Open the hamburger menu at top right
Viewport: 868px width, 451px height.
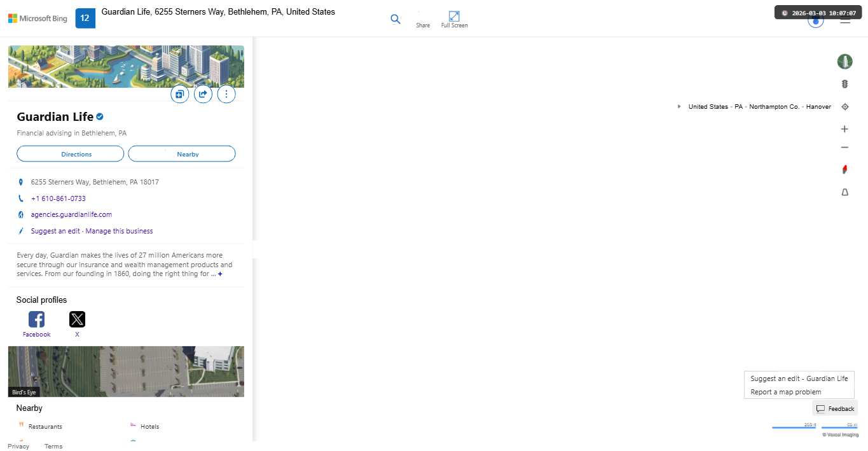pos(845,20)
